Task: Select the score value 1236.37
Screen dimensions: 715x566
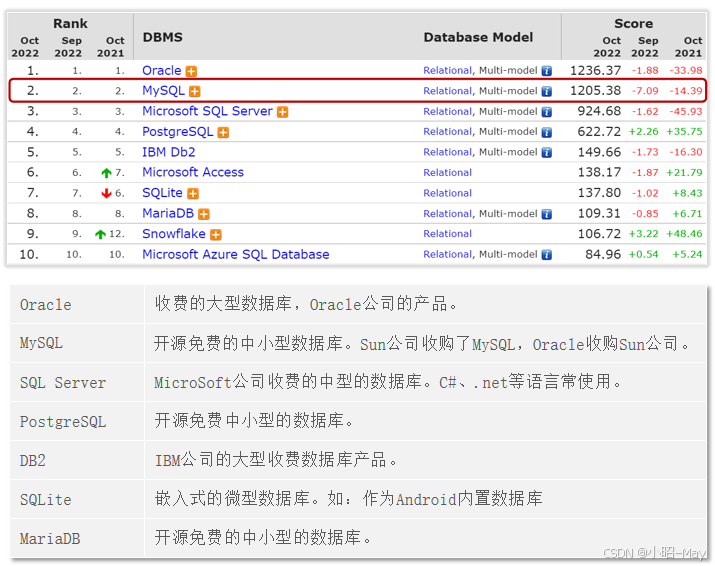Action: tap(595, 71)
